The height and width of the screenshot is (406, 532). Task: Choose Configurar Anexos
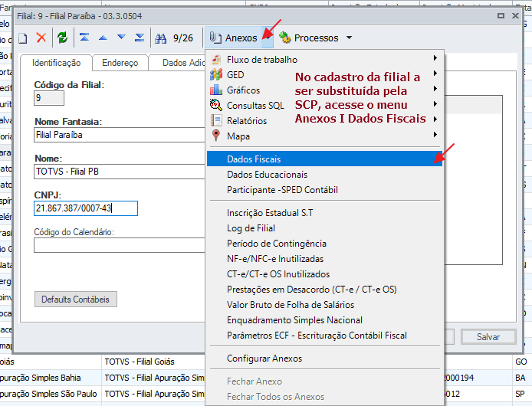coord(324,359)
